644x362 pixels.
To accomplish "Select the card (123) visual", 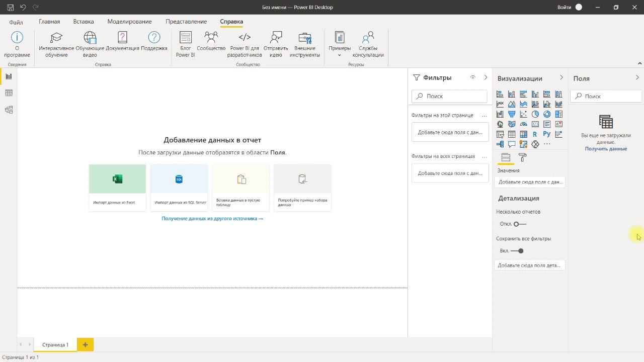I will click(535, 124).
